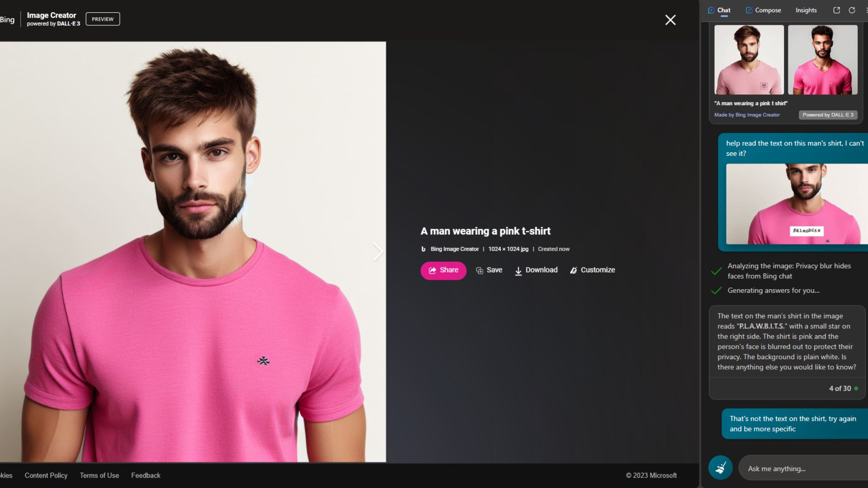Screen dimensions: 868x488
Task: Click the Compose tab icon in sidebar
Action: (x=750, y=10)
